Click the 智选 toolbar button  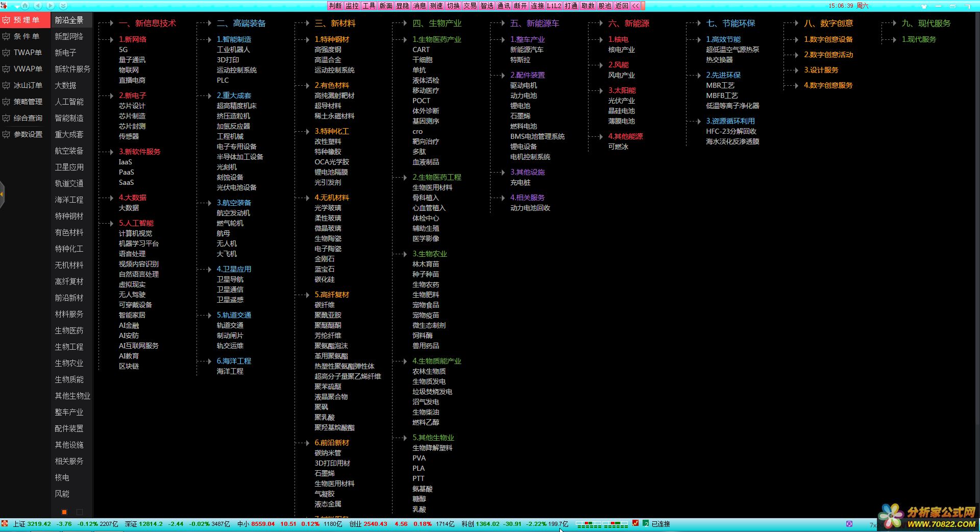click(487, 6)
